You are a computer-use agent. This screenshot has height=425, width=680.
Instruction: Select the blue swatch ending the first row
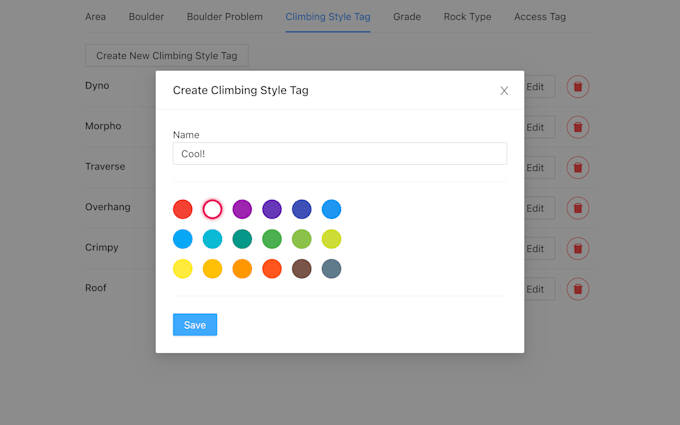click(x=331, y=209)
